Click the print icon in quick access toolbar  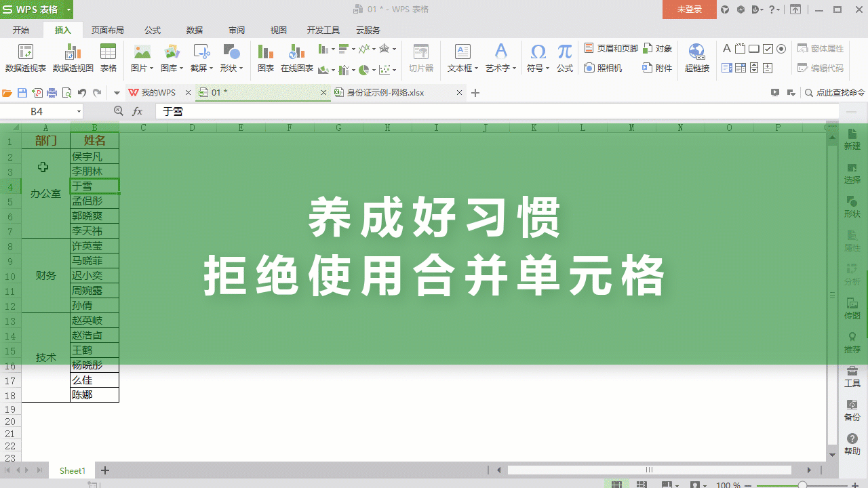[x=52, y=93]
